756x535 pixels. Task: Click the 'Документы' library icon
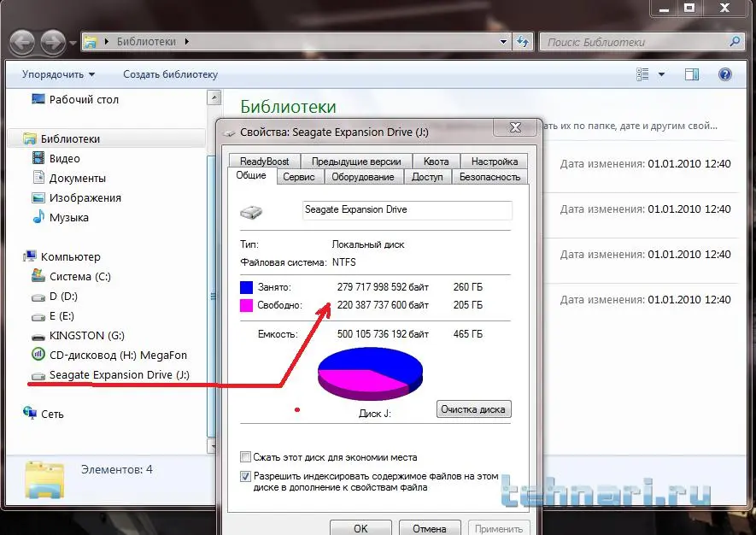pos(38,178)
